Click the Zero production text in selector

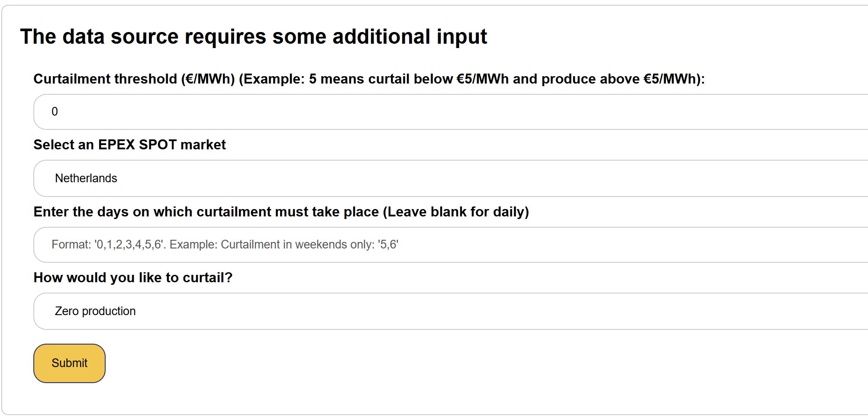point(95,311)
